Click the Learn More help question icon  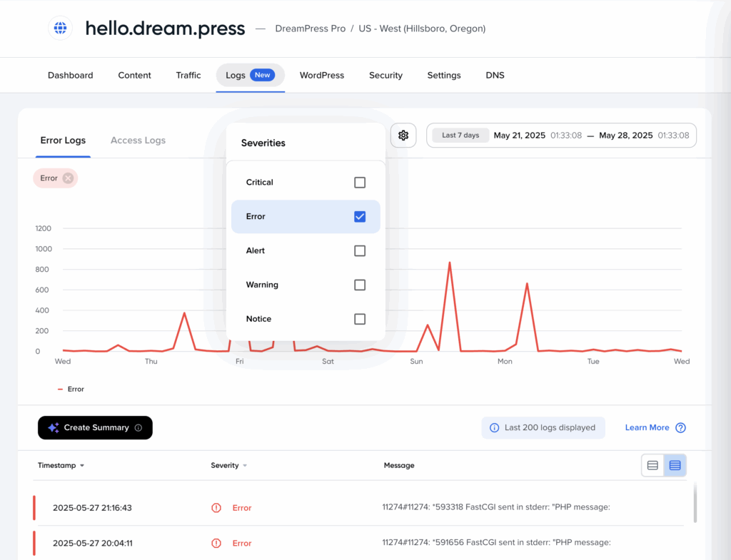[x=680, y=428]
